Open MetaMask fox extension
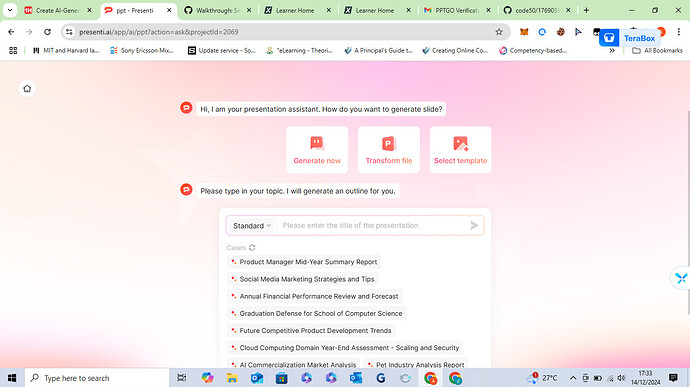Image resolution: width=690 pixels, height=387 pixels. [524, 32]
